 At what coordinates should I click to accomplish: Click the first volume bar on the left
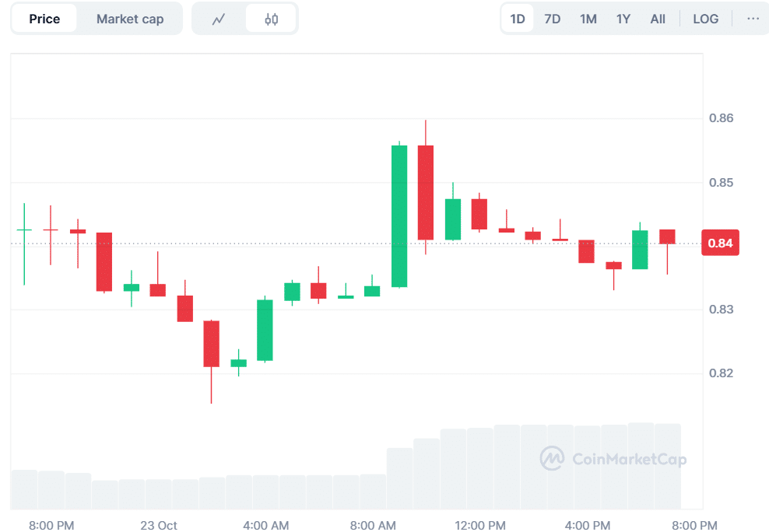[24, 489]
